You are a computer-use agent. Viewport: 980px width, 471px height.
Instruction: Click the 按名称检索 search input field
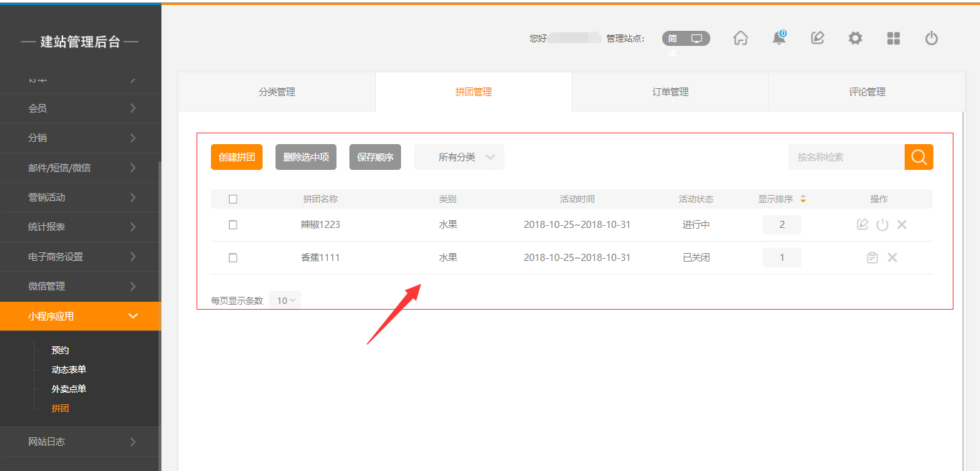click(x=846, y=157)
